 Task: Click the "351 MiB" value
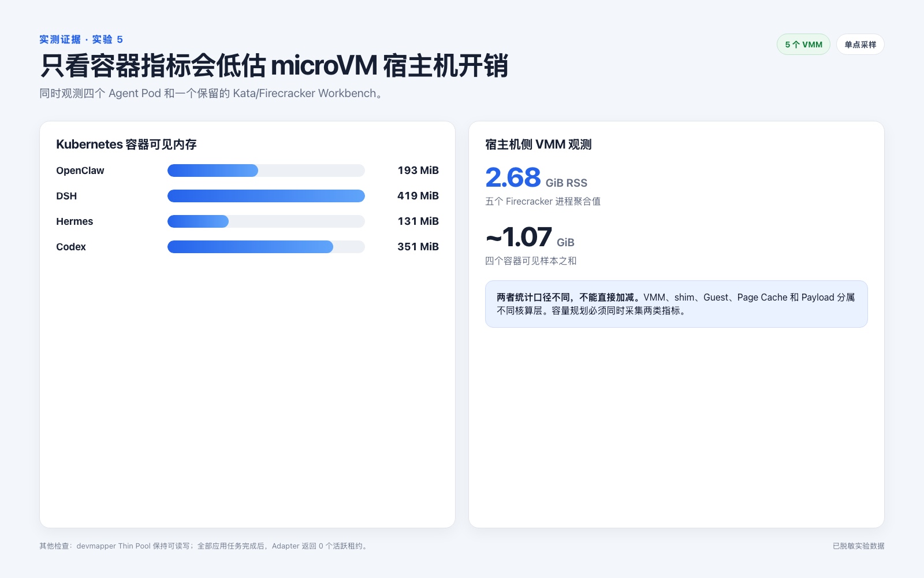418,247
